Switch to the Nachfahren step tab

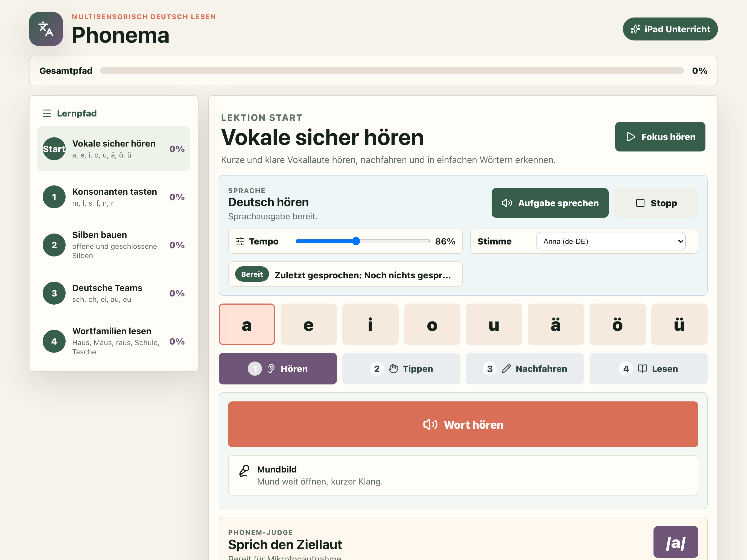click(x=525, y=369)
